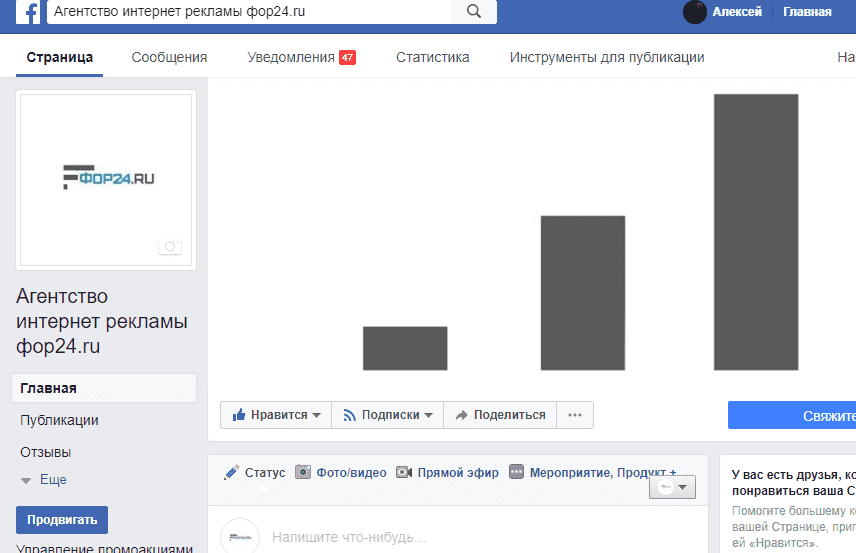Open the Сообщения tab
Screen dimensions: 856x553
pyautogui.click(x=169, y=57)
